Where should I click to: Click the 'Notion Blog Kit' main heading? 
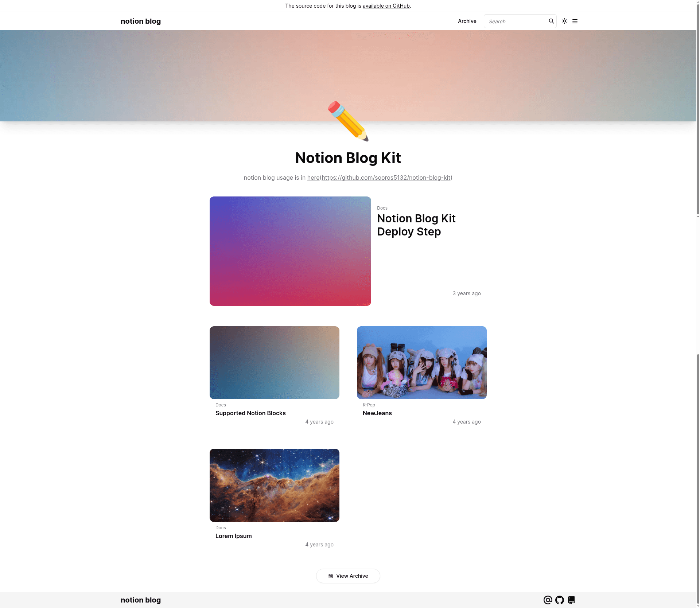point(348,158)
